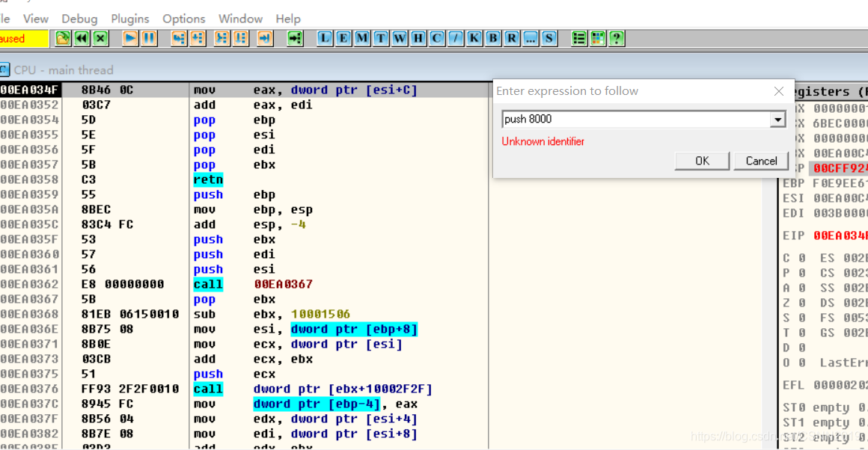Screen dimensions: 868x450
Task: Click Execute till return icon
Action: pos(265,39)
